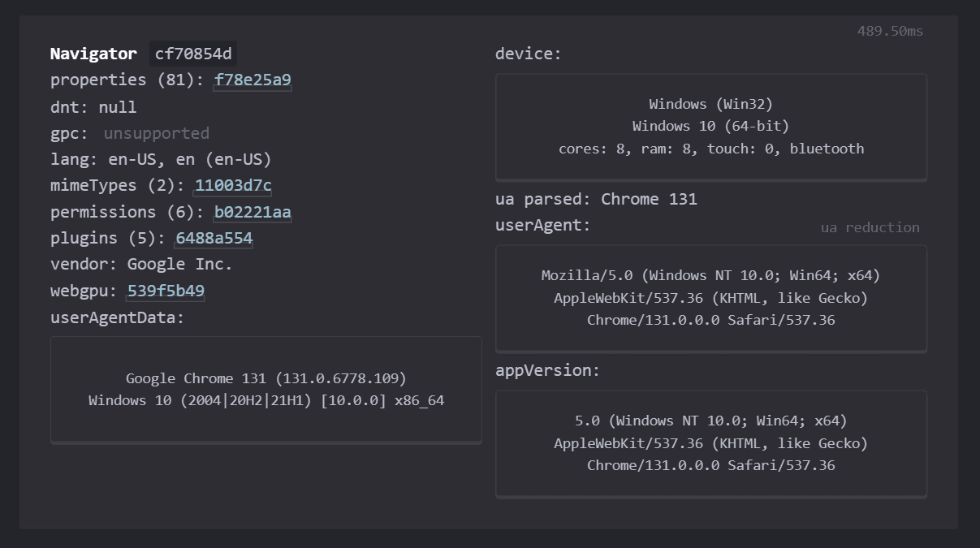Select the 'webgpu:' label
980x548 pixels.
[x=84, y=291]
